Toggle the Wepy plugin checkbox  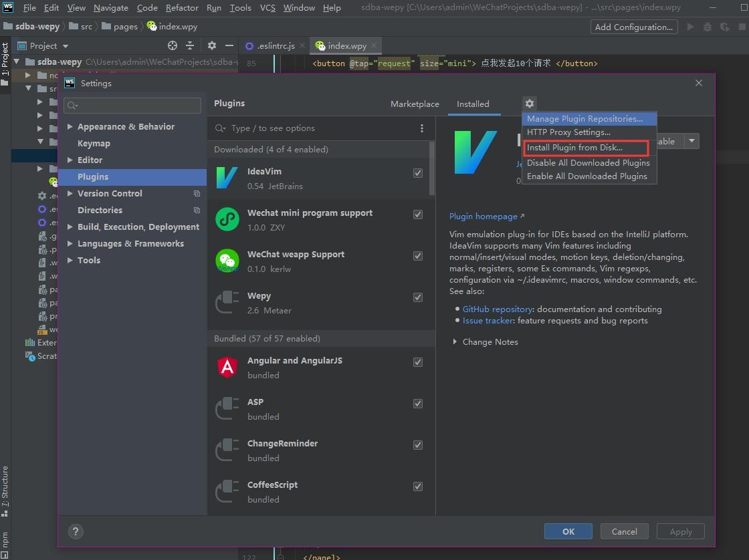(418, 297)
